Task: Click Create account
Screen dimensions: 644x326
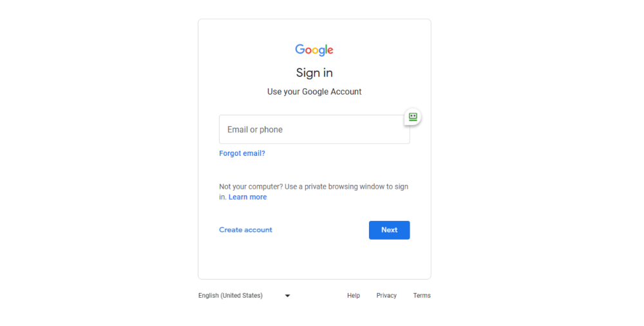Action: point(245,230)
